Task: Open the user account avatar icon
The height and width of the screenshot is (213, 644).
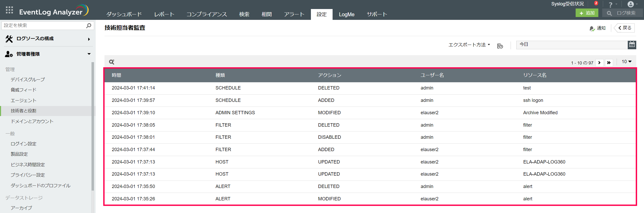Action: coord(630,4)
